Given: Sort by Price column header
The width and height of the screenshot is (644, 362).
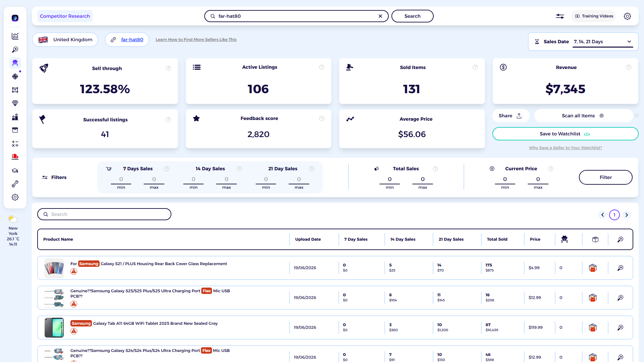Looking at the screenshot, I should [x=535, y=239].
